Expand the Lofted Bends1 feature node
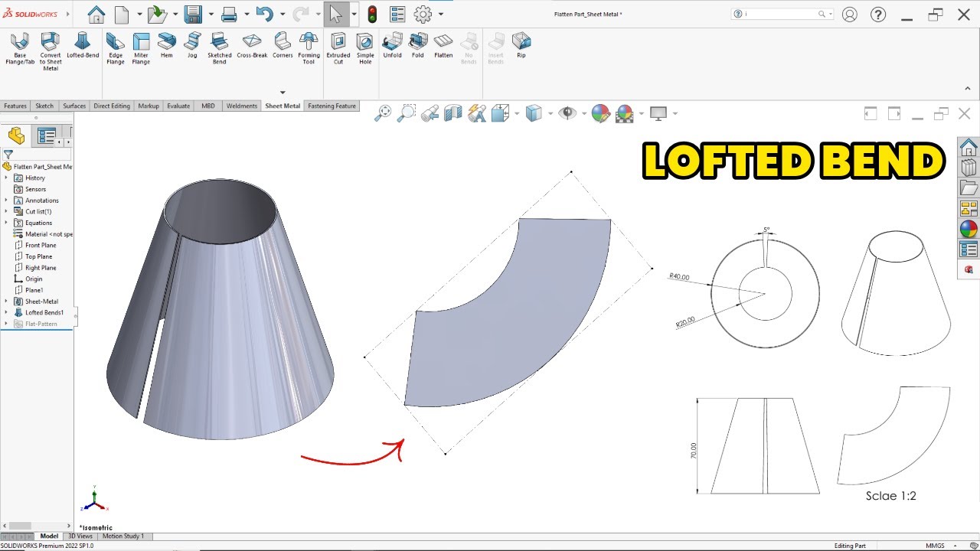The width and height of the screenshot is (980, 551). pos(6,312)
